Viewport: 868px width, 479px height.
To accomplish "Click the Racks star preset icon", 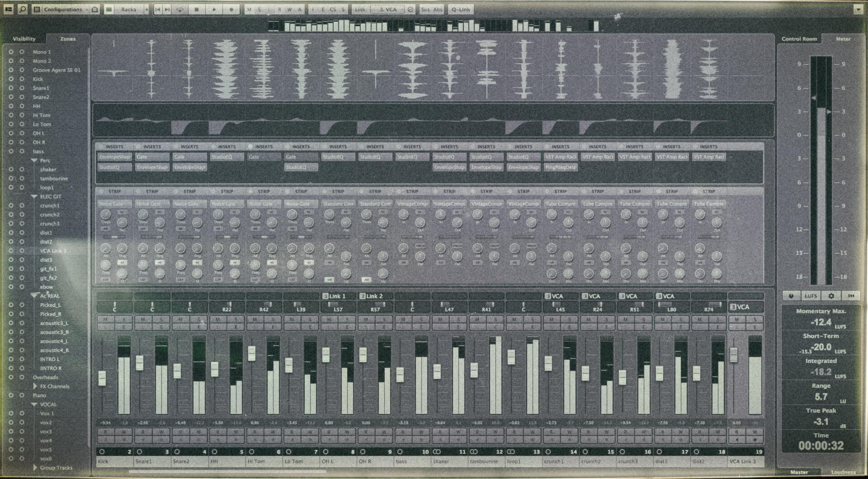I will pos(146,9).
